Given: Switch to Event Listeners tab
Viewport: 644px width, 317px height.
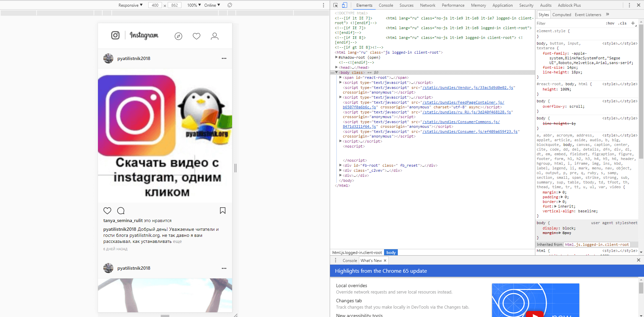Looking at the screenshot, I should [588, 15].
